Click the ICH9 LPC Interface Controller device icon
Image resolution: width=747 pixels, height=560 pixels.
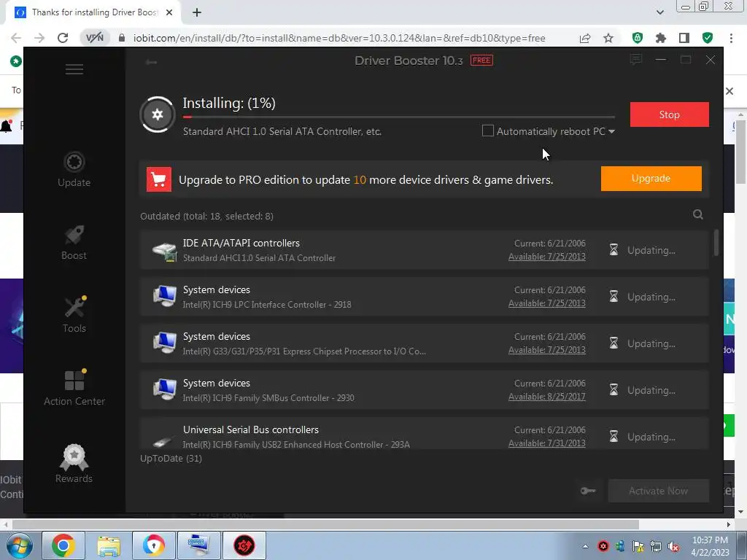(164, 296)
